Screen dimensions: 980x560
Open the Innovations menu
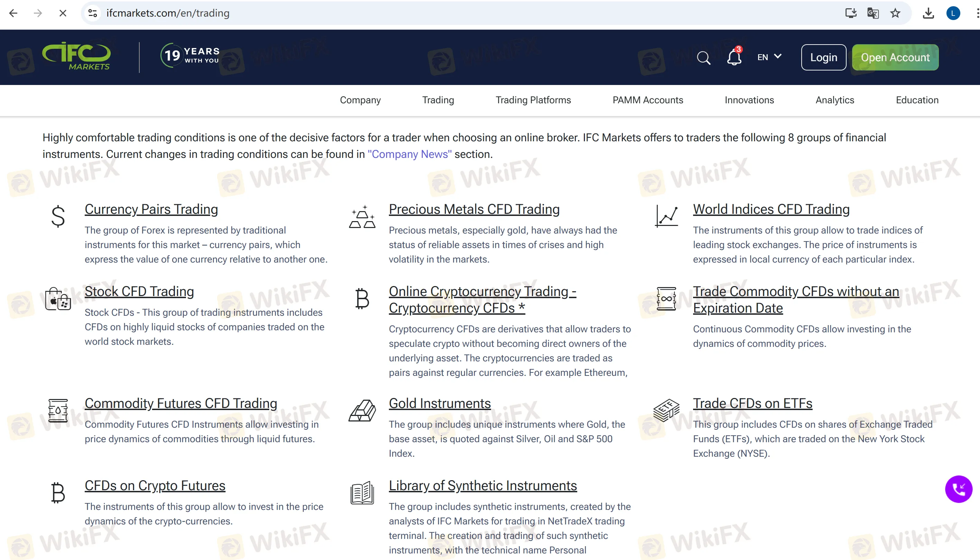[x=749, y=100]
